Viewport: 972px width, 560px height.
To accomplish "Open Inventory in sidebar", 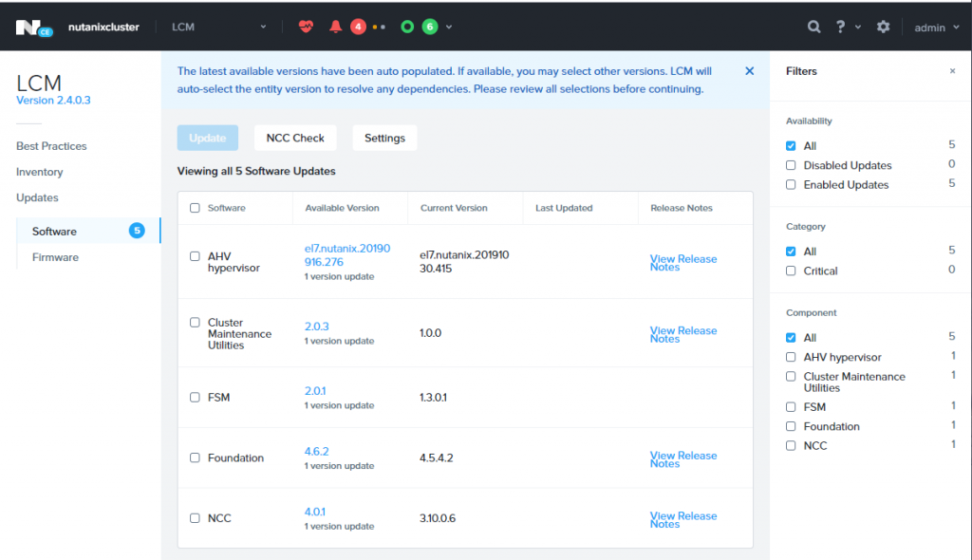I will coord(40,172).
